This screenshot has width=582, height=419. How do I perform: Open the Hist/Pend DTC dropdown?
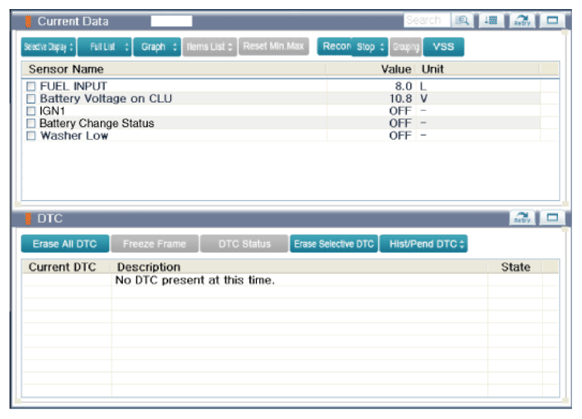(423, 244)
